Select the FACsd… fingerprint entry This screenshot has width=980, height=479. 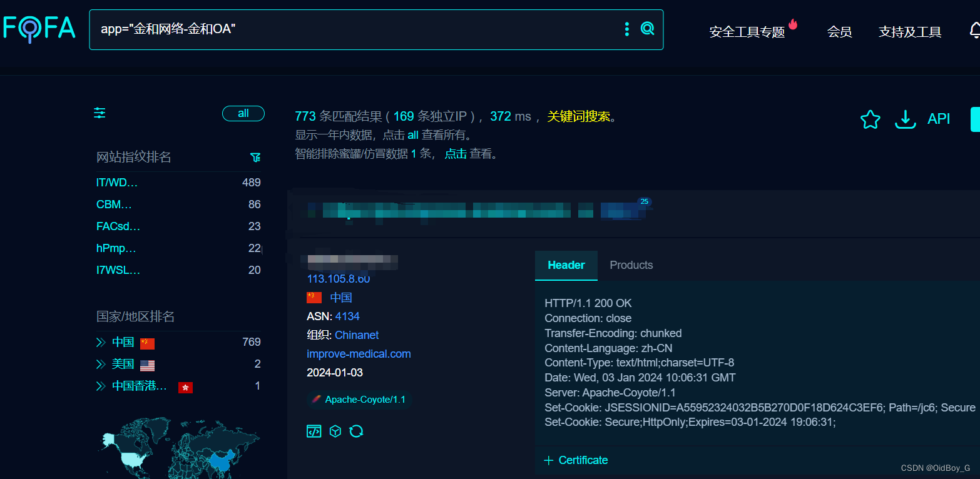tap(118, 226)
